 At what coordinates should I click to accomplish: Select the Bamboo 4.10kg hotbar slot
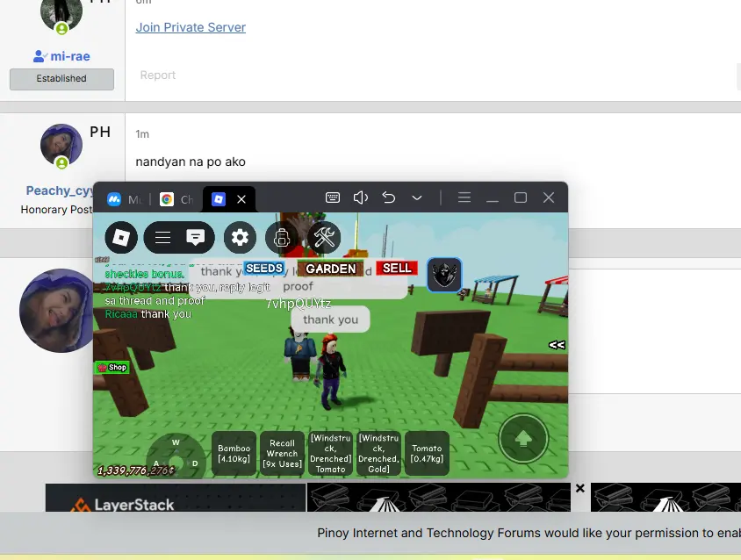click(x=234, y=453)
